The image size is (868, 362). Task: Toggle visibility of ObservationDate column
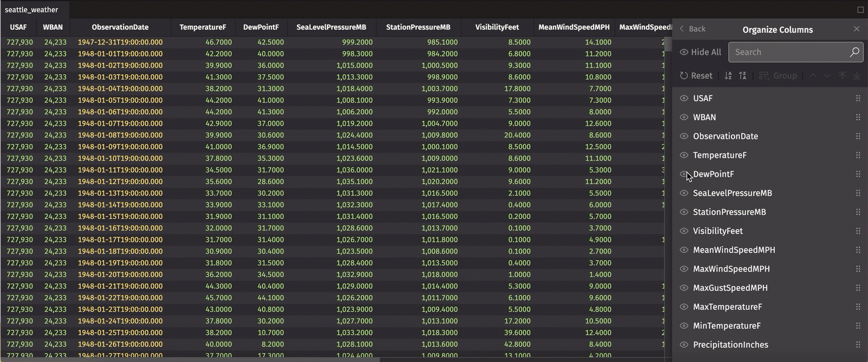[x=684, y=136]
